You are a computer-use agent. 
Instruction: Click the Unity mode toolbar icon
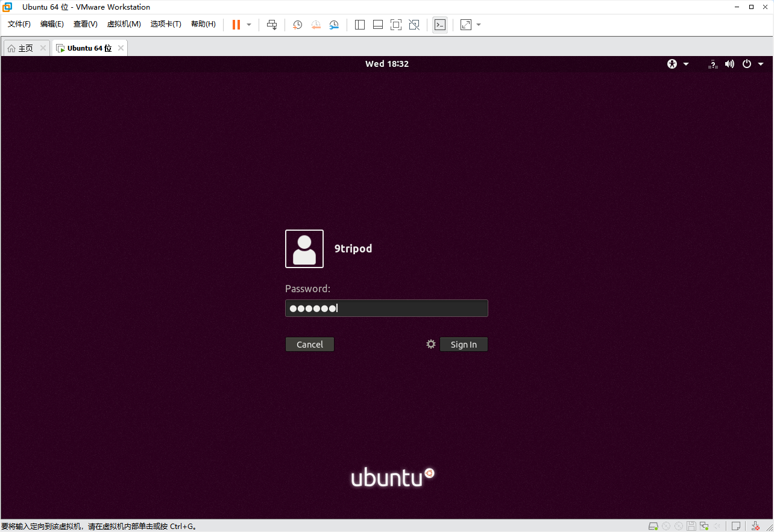coord(414,25)
